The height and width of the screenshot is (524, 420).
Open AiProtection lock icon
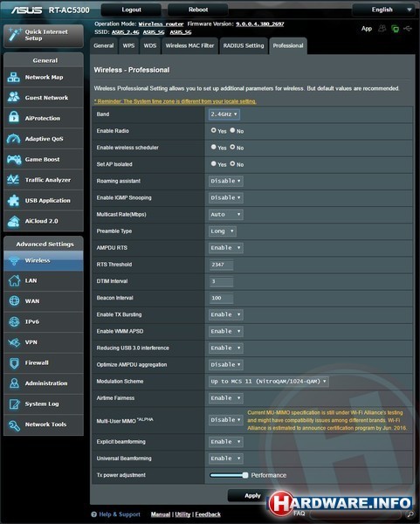coord(14,118)
